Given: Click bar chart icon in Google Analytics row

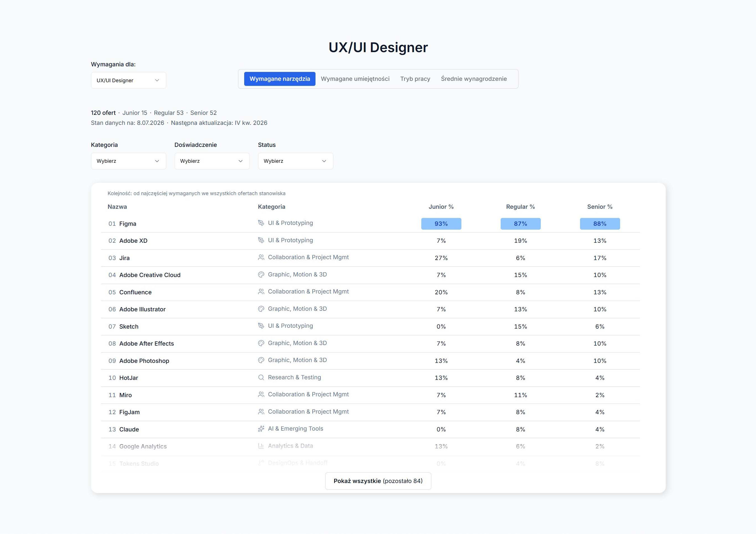Looking at the screenshot, I should pyautogui.click(x=261, y=446).
